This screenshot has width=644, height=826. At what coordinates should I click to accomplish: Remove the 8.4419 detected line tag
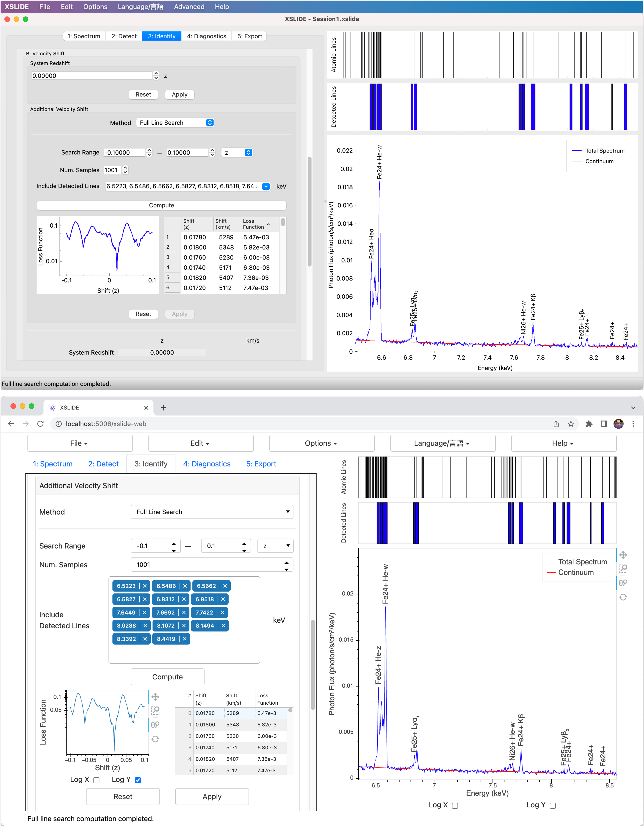184,639
